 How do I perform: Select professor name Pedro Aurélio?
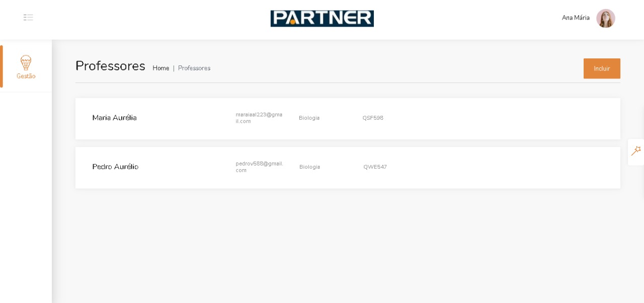115,167
